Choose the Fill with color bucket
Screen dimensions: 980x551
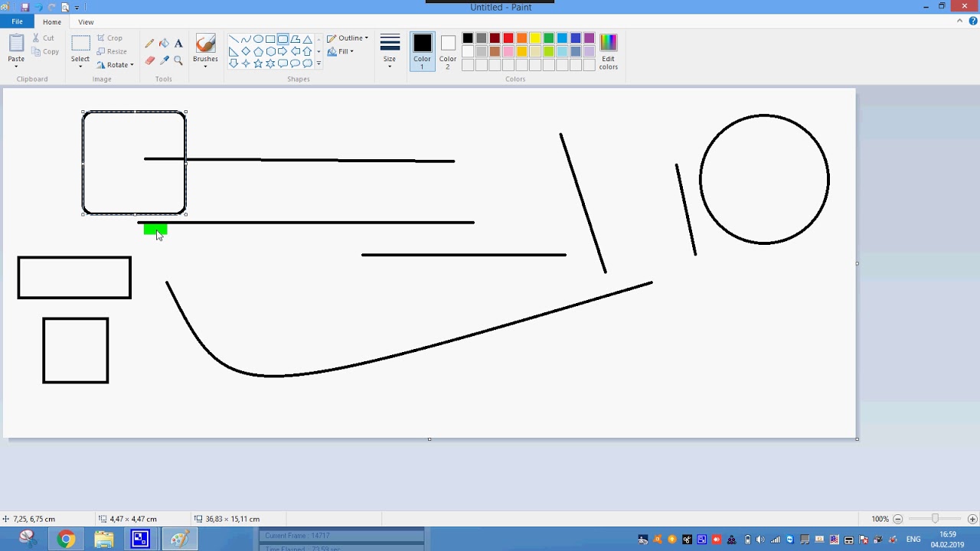click(164, 44)
